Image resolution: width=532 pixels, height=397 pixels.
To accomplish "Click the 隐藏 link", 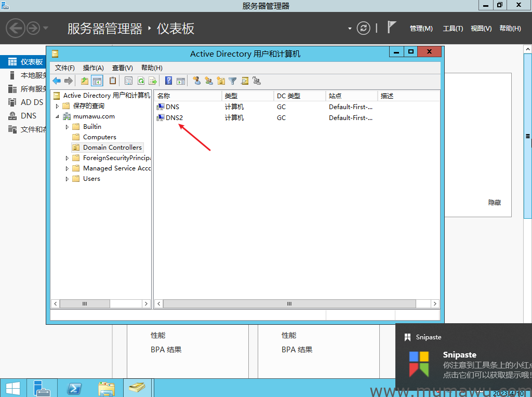I will (494, 203).
